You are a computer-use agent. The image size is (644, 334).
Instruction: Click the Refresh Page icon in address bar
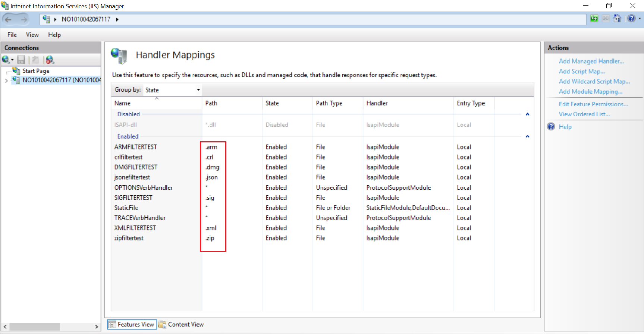(x=594, y=19)
